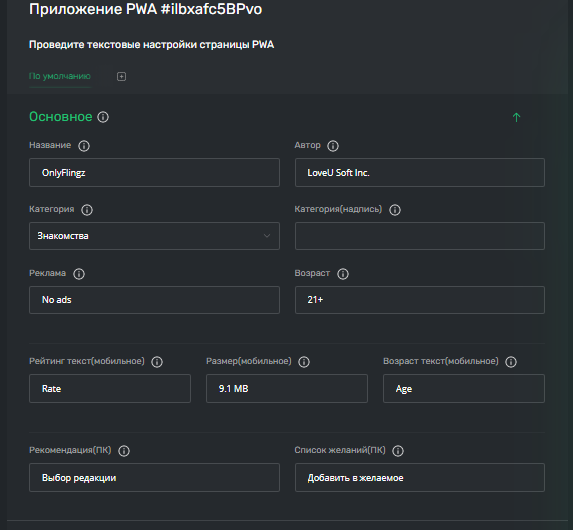The image size is (573, 530).
Task: Click info icon beside Реклама label
Action: (x=79, y=274)
